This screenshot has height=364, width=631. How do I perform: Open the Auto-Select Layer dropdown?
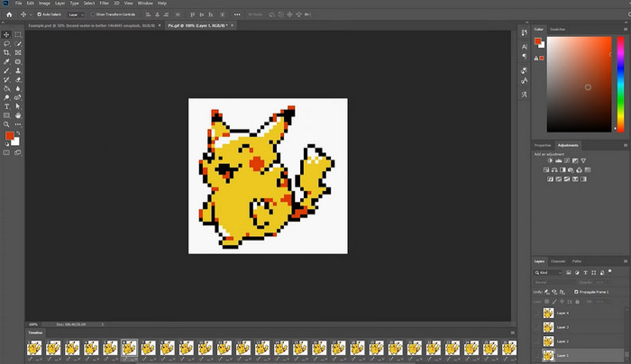coord(76,15)
